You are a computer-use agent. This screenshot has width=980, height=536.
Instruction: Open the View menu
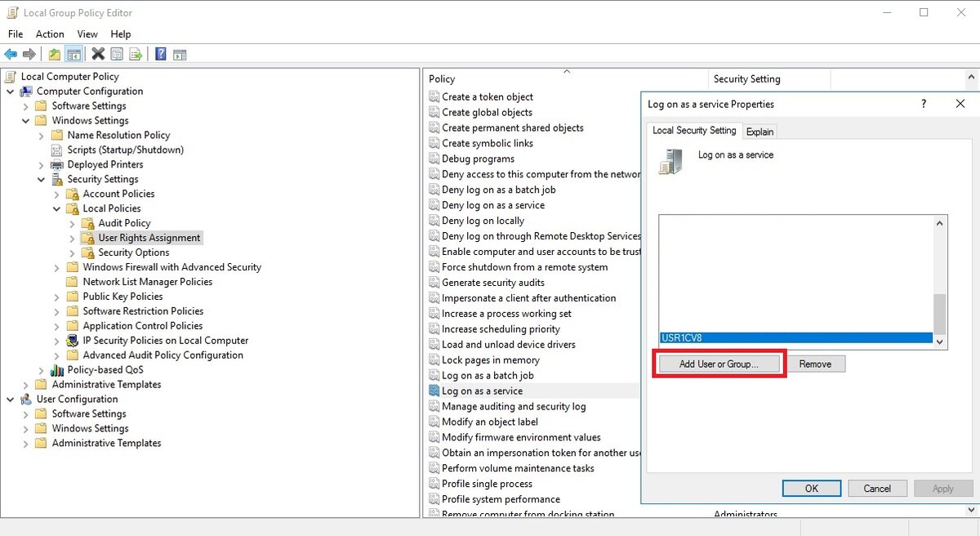click(x=87, y=34)
